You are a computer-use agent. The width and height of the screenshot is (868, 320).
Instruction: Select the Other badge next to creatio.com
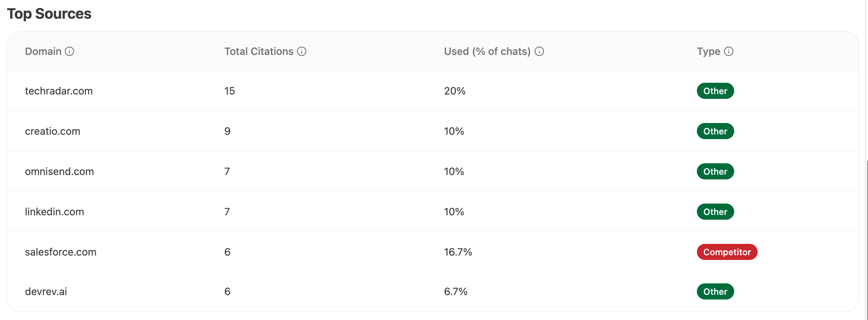[x=715, y=131]
